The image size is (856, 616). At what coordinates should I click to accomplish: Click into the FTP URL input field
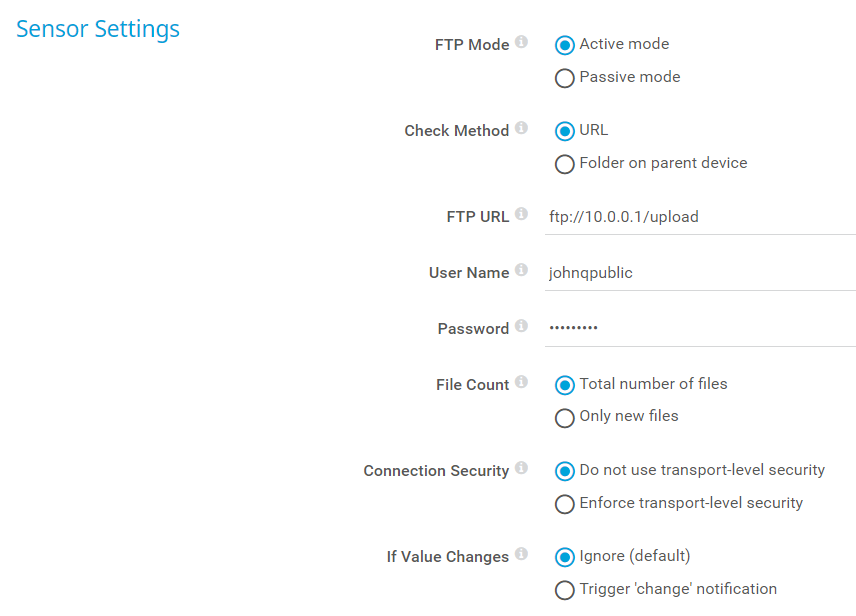point(700,217)
